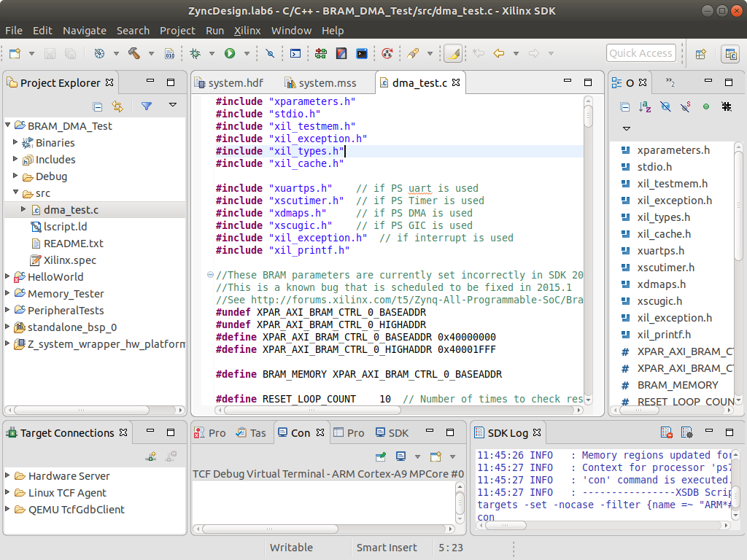Click the blue XSCT console monitor icon

(362, 53)
